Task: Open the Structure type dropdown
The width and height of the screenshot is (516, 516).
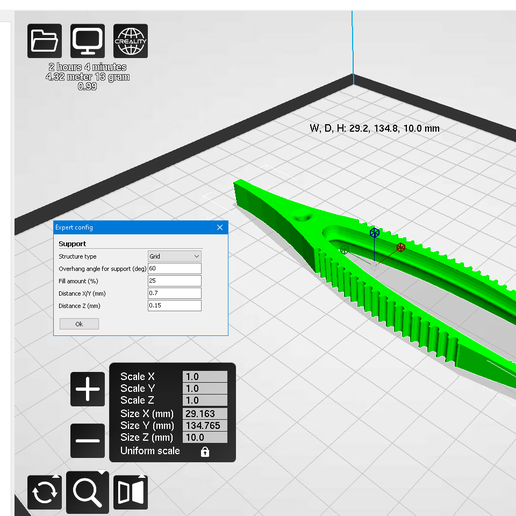Action: click(x=175, y=256)
